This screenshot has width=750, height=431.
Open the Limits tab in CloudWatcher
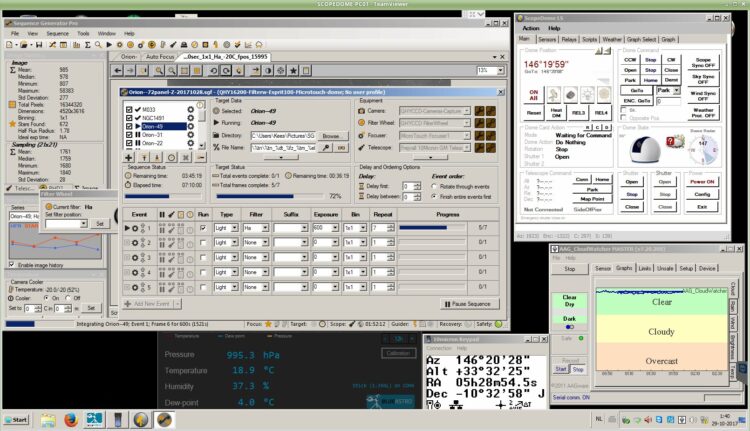(644, 268)
